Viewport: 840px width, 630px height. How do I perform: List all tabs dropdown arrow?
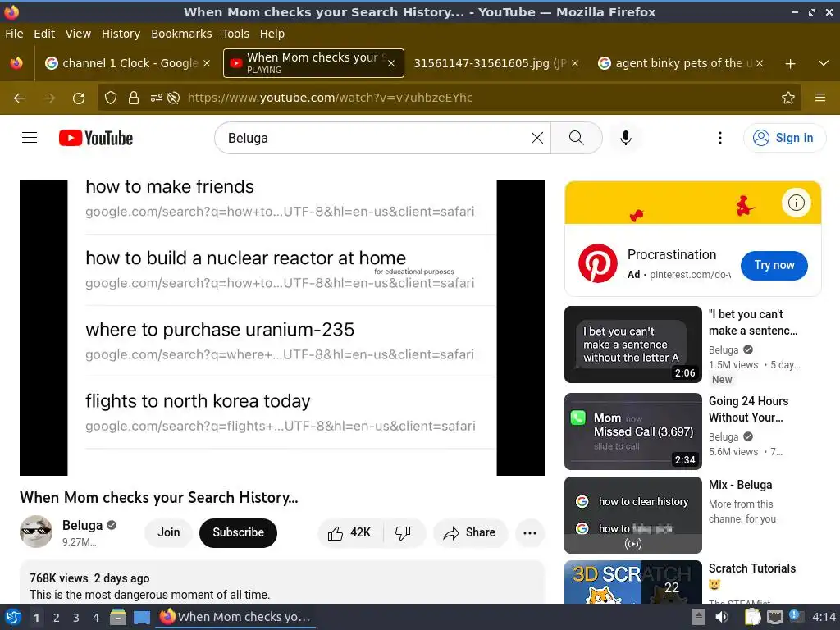pyautogui.click(x=824, y=63)
